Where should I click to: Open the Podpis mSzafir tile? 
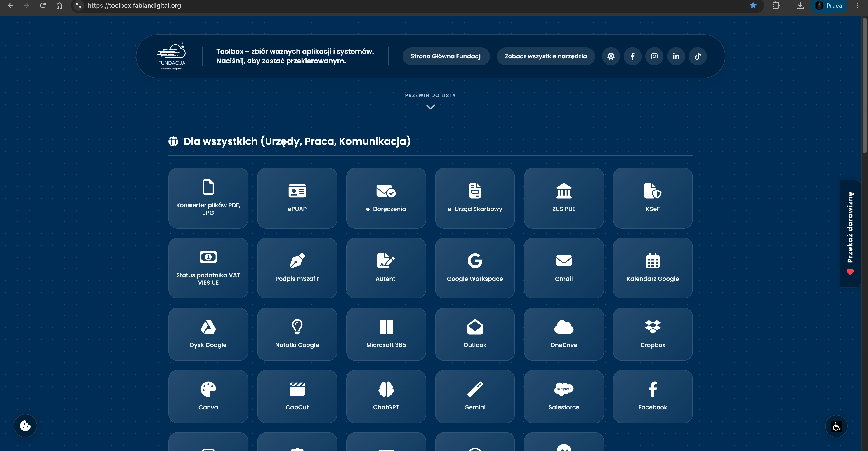click(297, 268)
